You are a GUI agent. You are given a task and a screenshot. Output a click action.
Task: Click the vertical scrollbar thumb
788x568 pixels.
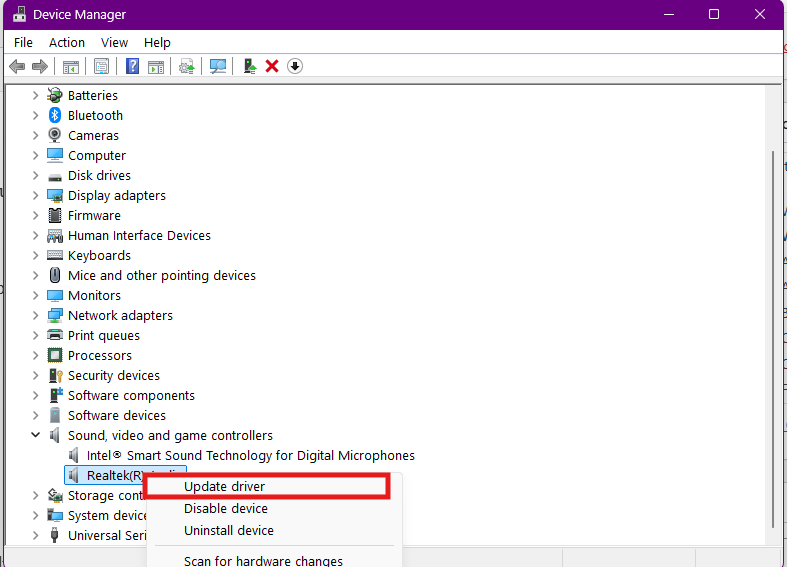click(x=773, y=339)
